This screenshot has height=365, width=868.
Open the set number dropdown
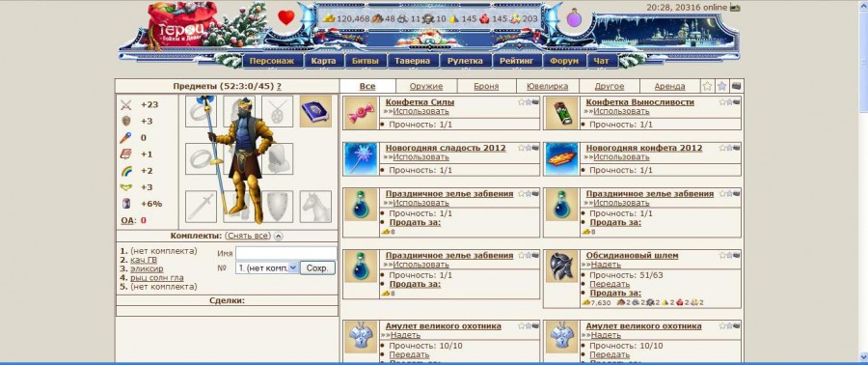(x=267, y=268)
